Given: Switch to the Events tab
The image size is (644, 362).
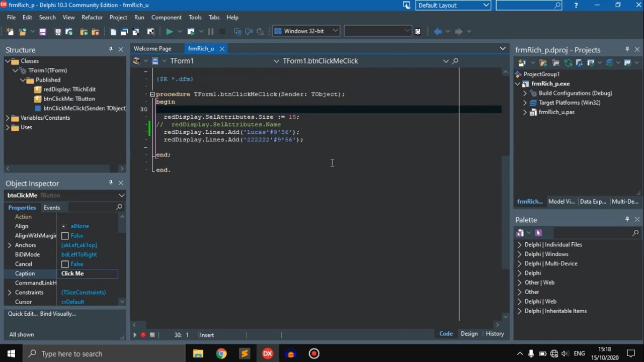Looking at the screenshot, I should pyautogui.click(x=52, y=208).
